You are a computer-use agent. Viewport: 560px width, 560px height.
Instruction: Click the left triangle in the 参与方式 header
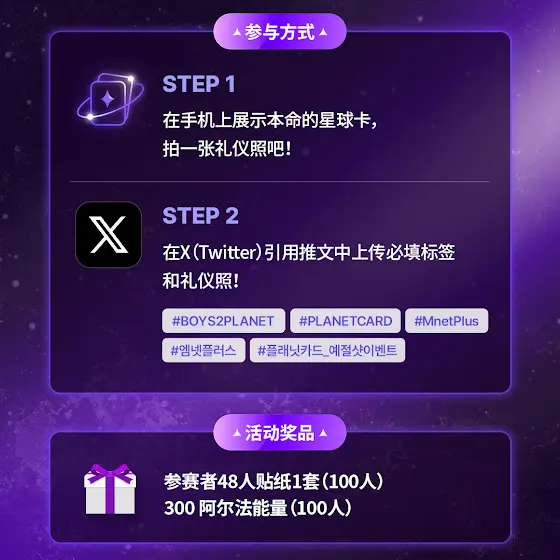tap(236, 32)
